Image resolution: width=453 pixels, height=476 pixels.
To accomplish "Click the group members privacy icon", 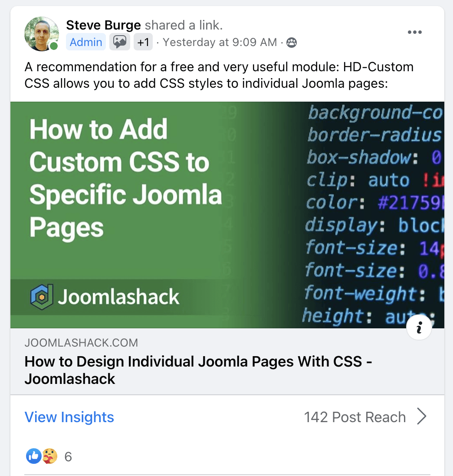I will coord(292,43).
